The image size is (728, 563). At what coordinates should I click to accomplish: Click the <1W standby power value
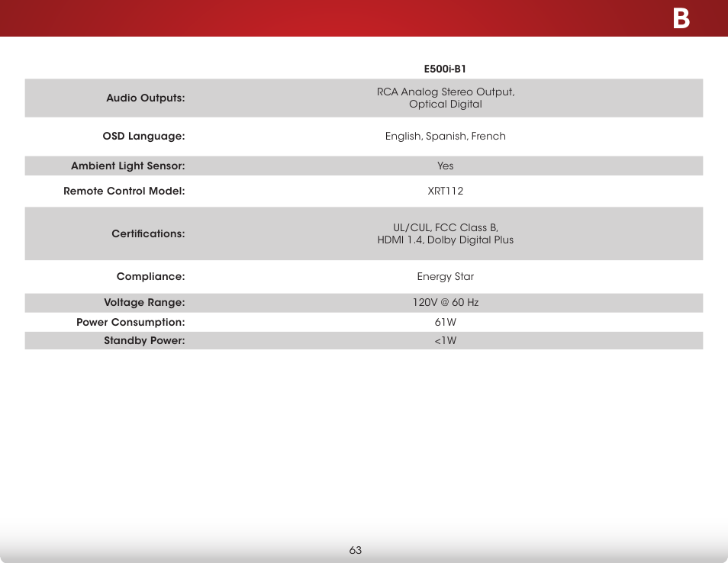[445, 340]
